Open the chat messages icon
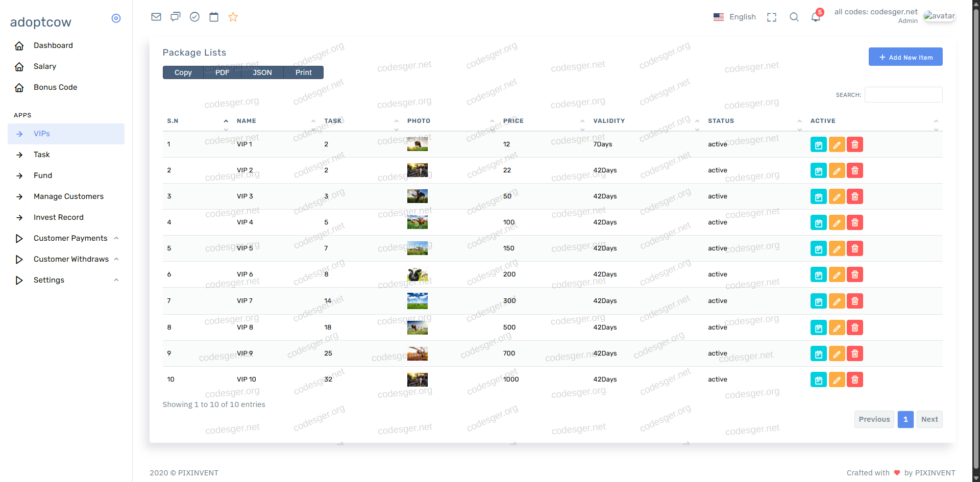 (x=176, y=17)
